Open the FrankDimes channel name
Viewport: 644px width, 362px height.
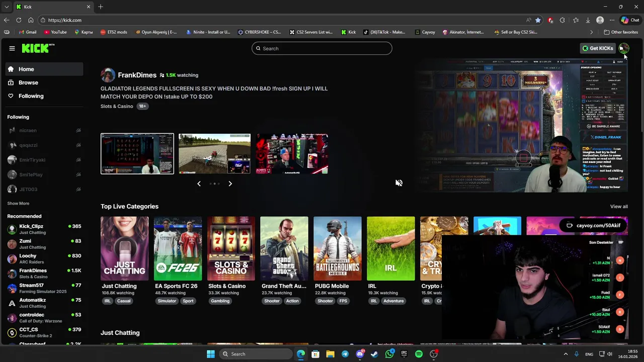(x=137, y=75)
